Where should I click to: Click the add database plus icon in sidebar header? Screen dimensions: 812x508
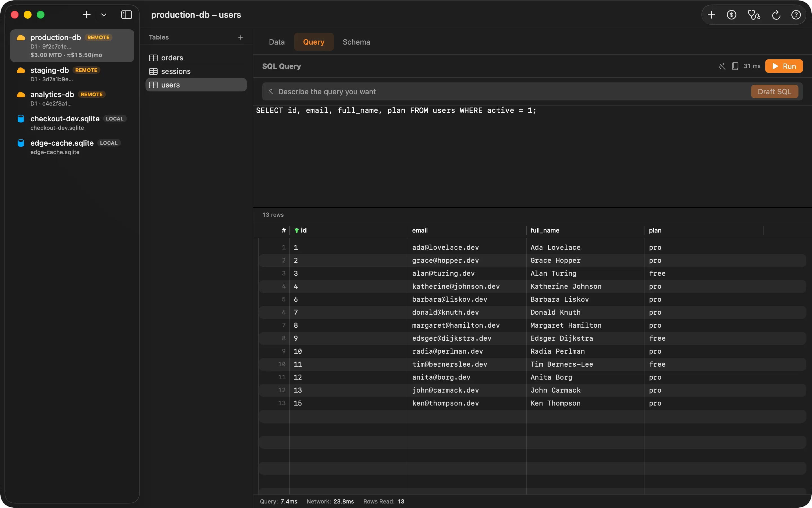[x=87, y=15]
